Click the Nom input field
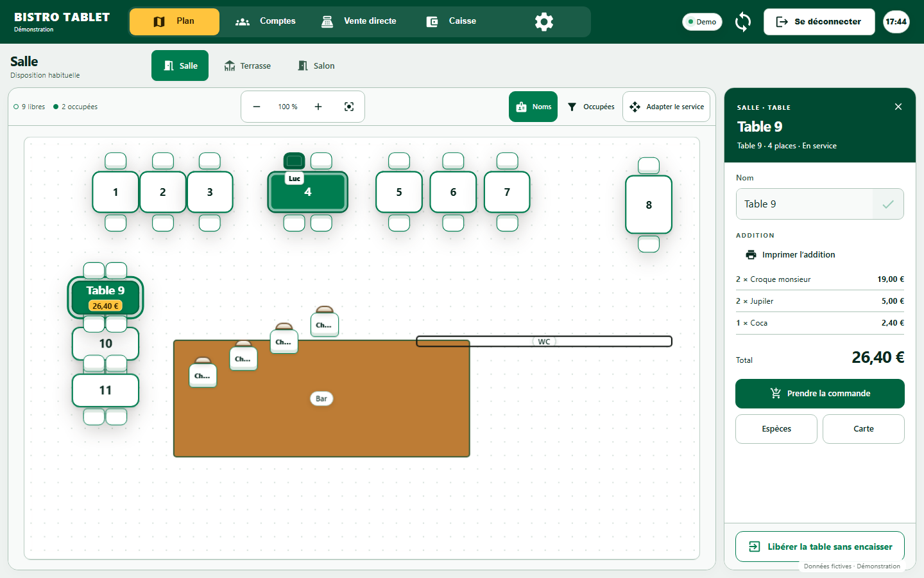This screenshot has height=578, width=924. (x=805, y=204)
